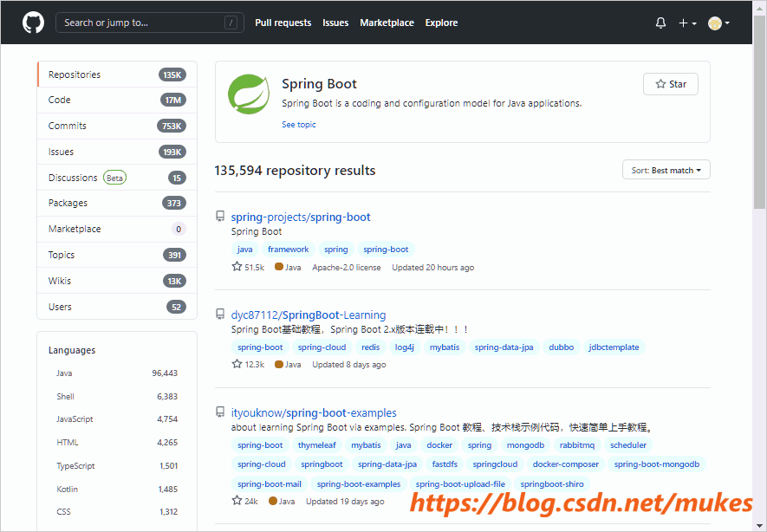This screenshot has height=532, width=767.
Task: Click the repo icon beside dyc87112/SpringBoot-Learning
Action: coord(221,315)
